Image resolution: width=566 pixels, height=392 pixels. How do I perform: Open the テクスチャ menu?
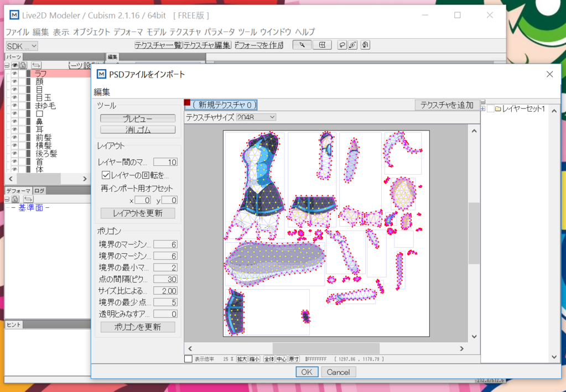(x=185, y=32)
